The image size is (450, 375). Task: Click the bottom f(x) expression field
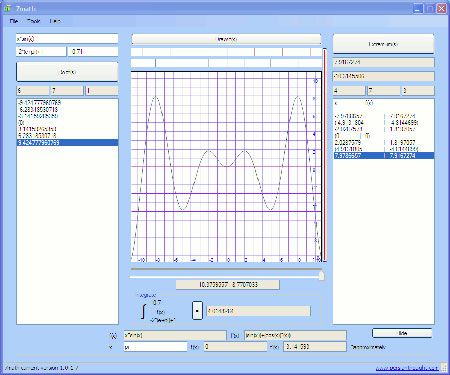(x=175, y=335)
